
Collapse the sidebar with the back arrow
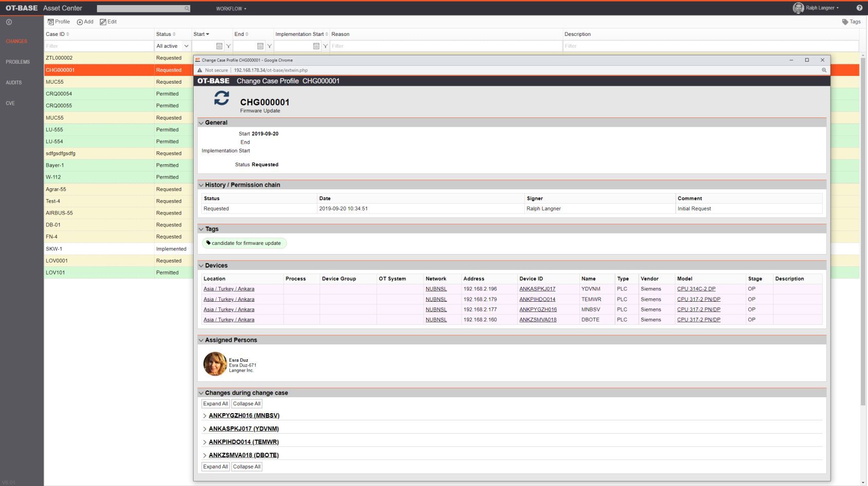[x=9, y=22]
